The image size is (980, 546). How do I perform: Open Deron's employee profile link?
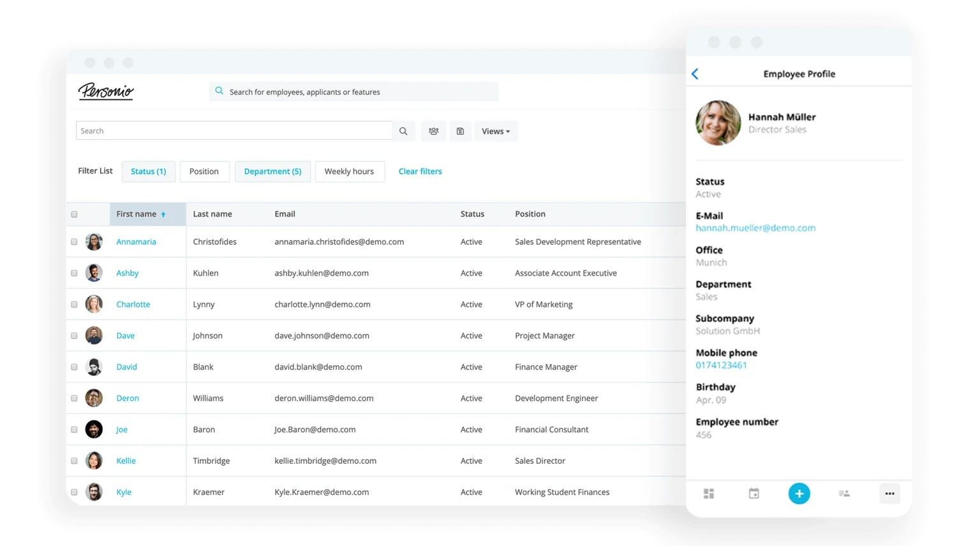point(128,398)
